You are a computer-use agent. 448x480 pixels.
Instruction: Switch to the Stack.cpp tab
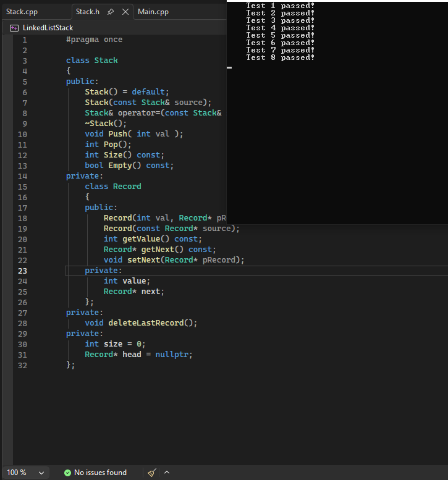(22, 12)
